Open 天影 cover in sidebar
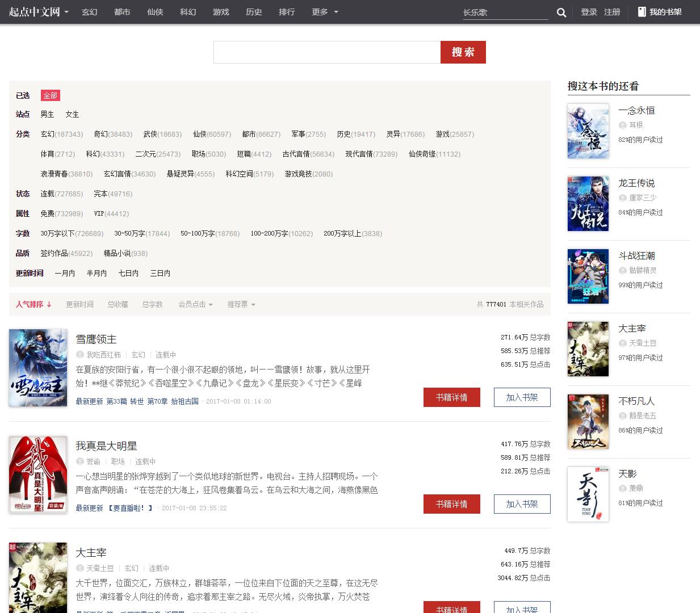 pyautogui.click(x=588, y=494)
